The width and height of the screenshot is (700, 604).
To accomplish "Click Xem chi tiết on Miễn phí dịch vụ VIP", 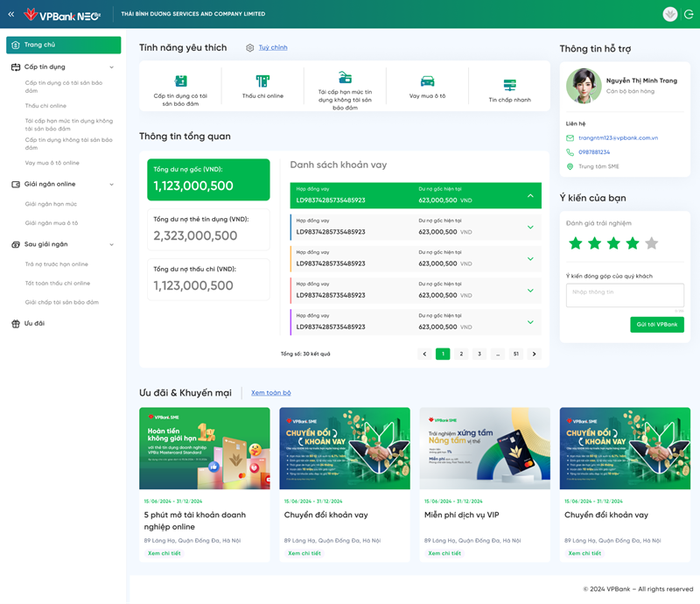I will coord(444,553).
